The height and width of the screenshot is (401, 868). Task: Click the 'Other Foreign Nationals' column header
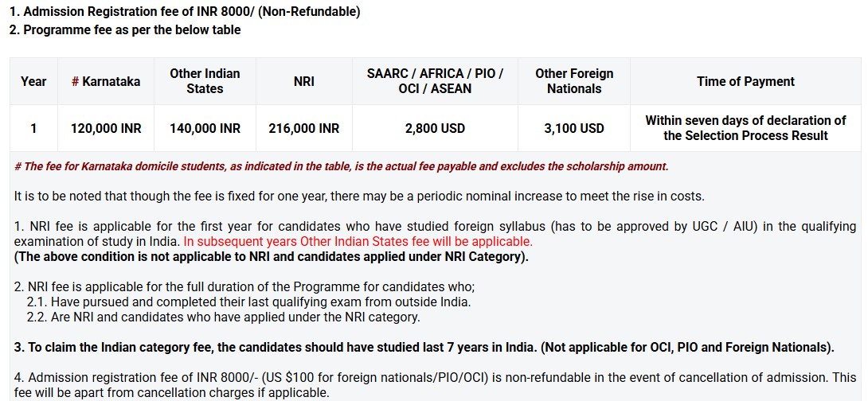[x=574, y=81]
